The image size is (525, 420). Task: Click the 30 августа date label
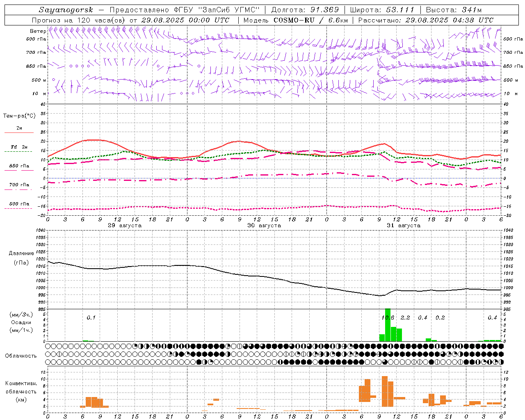coord(264,226)
